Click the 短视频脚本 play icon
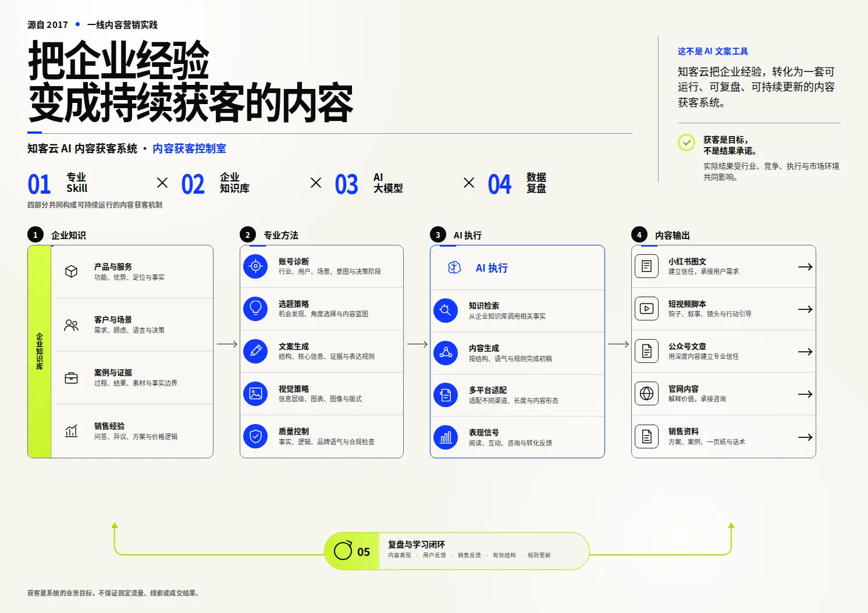The width and height of the screenshot is (868, 613). [x=646, y=309]
